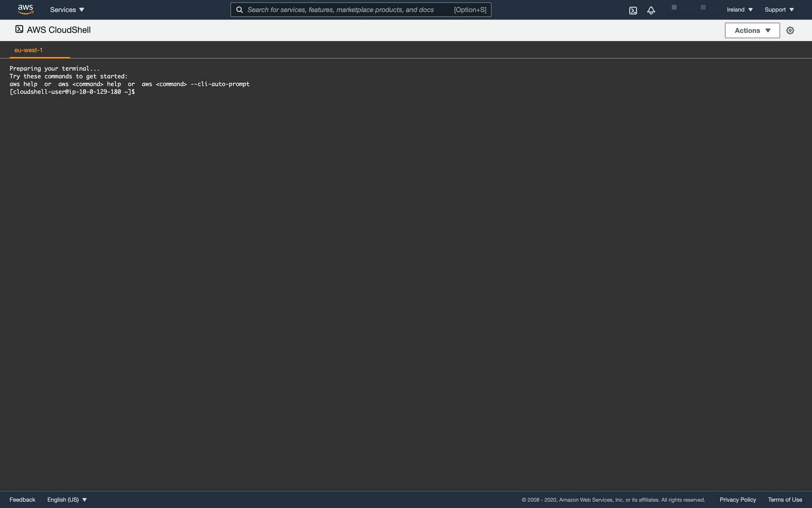
Task: Open the Actions dropdown
Action: coord(752,30)
